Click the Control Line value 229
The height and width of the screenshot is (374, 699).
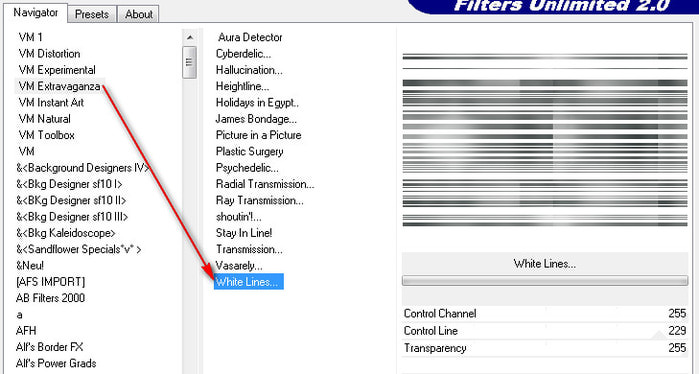[677, 331]
